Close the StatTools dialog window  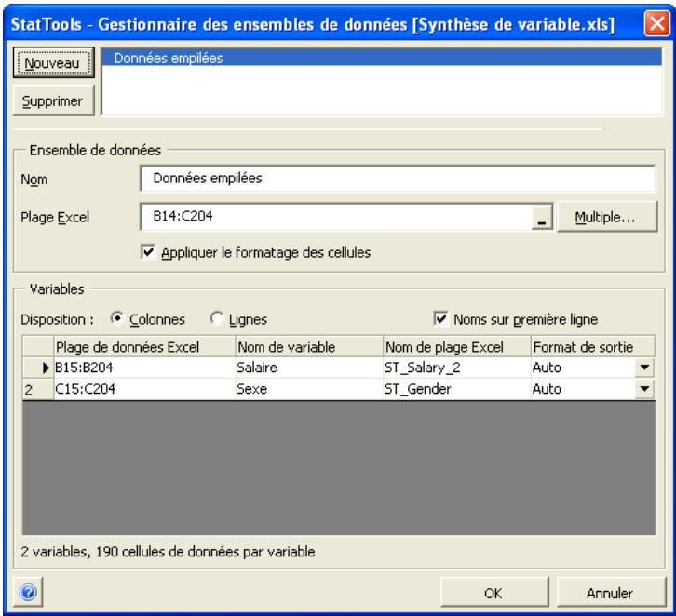(x=656, y=23)
